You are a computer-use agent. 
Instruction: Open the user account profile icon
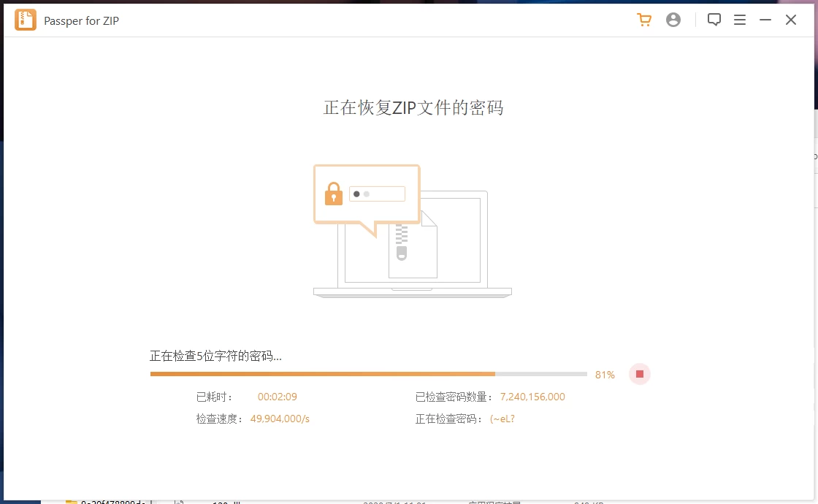click(x=673, y=20)
